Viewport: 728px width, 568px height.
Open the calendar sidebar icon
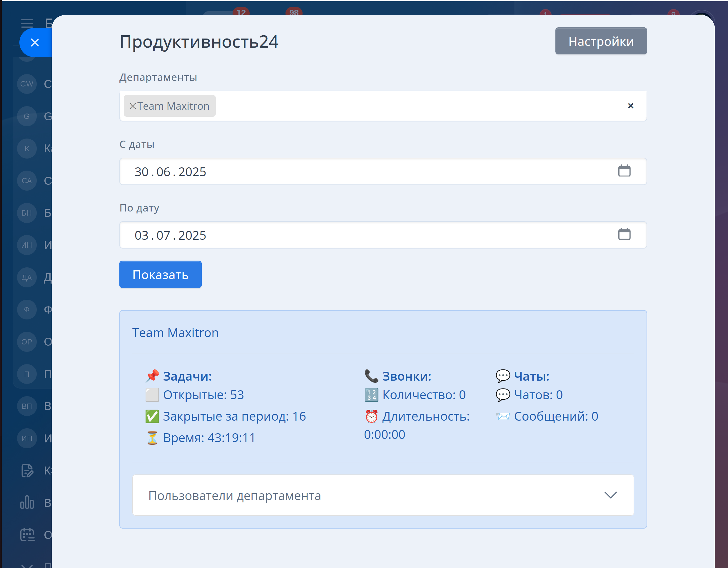[x=27, y=535]
